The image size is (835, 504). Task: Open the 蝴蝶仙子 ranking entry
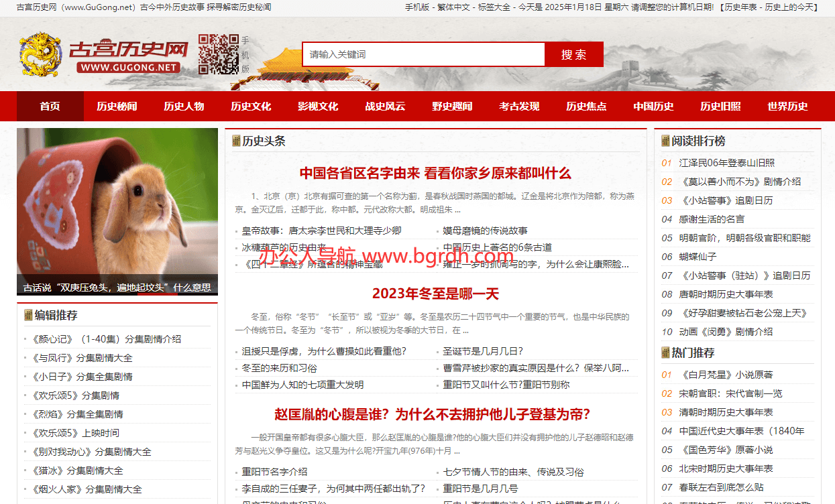tap(698, 257)
